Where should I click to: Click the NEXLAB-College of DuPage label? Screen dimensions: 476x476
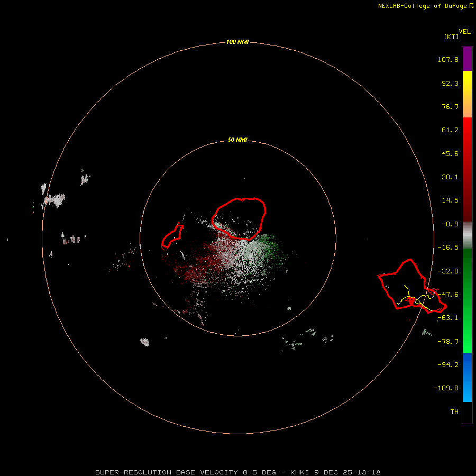click(423, 6)
